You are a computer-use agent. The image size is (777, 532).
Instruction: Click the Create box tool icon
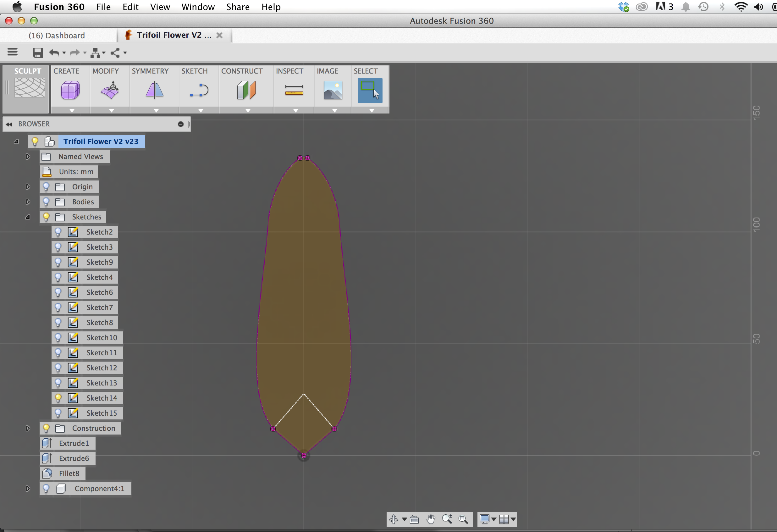click(x=70, y=90)
